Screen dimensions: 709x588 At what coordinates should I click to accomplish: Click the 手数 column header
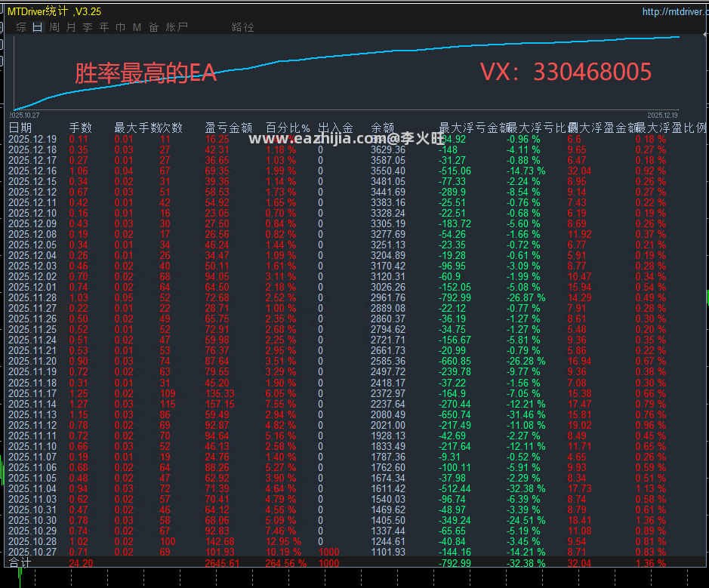pos(81,128)
